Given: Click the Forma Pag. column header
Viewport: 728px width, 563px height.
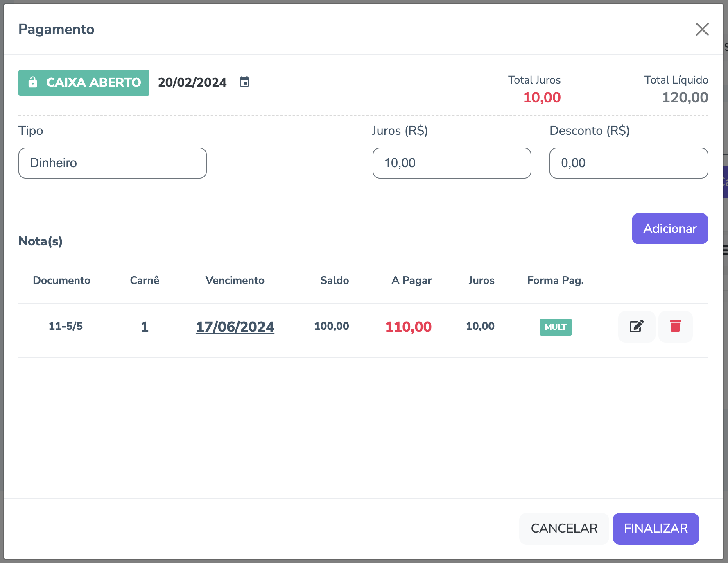Looking at the screenshot, I should [555, 280].
